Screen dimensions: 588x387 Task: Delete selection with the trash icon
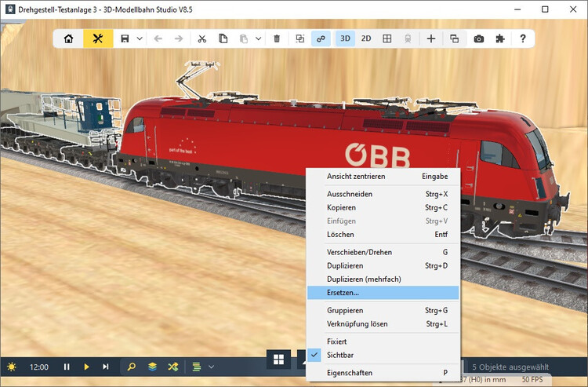pos(277,38)
